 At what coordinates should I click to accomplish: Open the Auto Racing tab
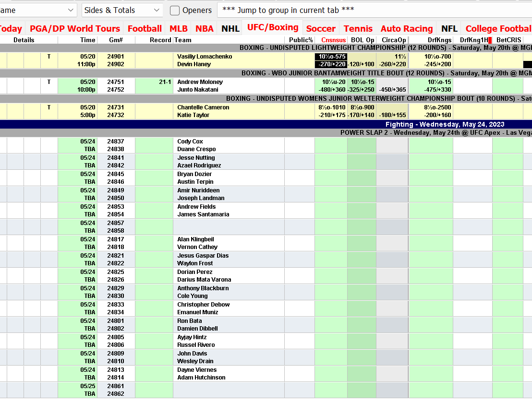[407, 28]
